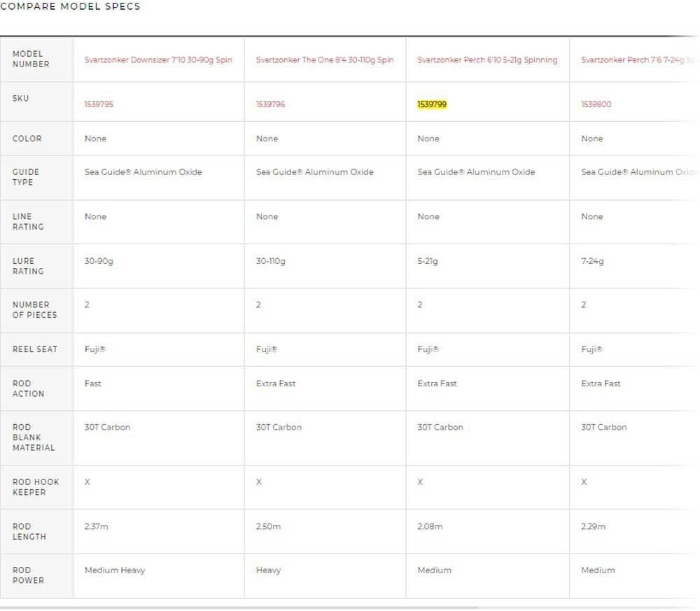Open Svartzonker The One 8'4 30-110g link
Image resolution: width=700 pixels, height=611 pixels.
325,60
